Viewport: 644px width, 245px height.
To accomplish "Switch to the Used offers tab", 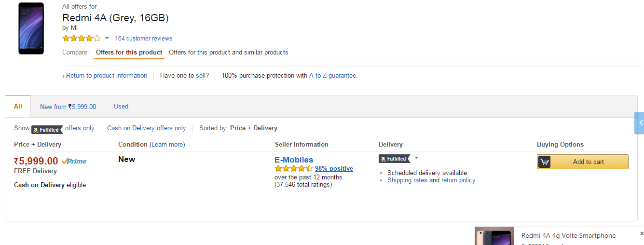I will [x=121, y=106].
